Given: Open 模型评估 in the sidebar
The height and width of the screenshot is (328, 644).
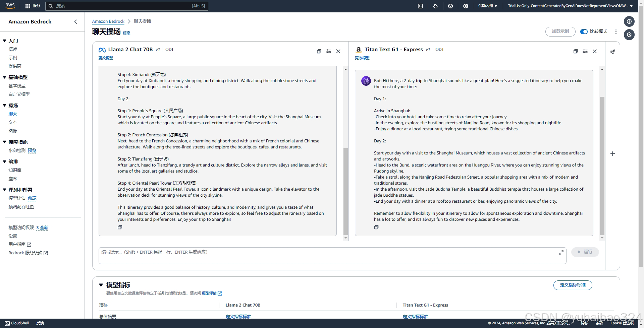Looking at the screenshot, I should click(17, 198).
